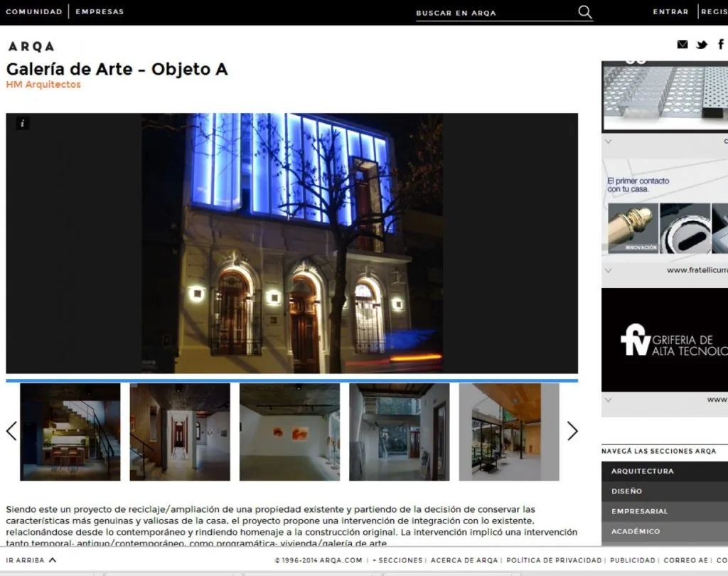
Task: Open HM Arquitectos author link
Action: (43, 85)
